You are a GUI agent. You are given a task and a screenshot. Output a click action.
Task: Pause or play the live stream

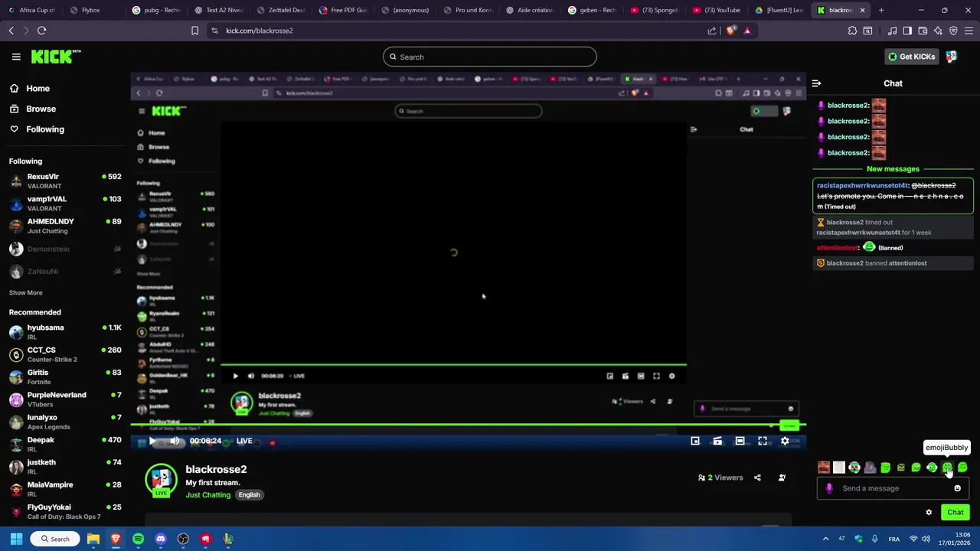[x=152, y=441]
